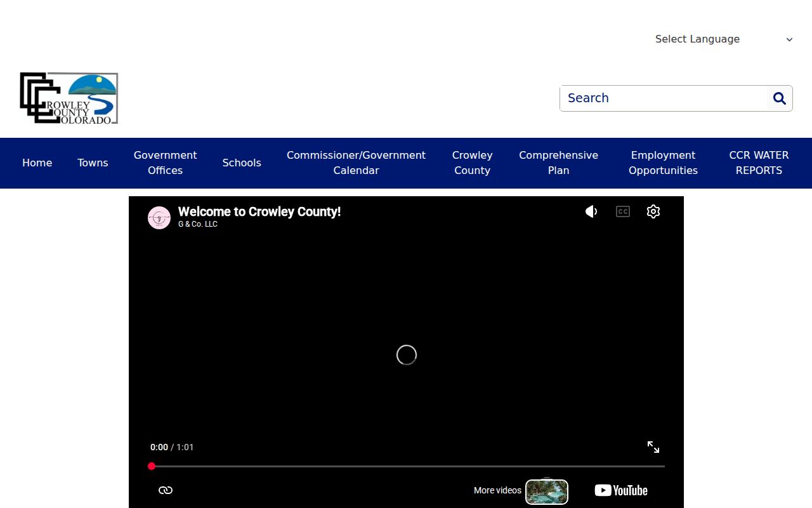Mute the video with the speaker icon

tap(591, 211)
